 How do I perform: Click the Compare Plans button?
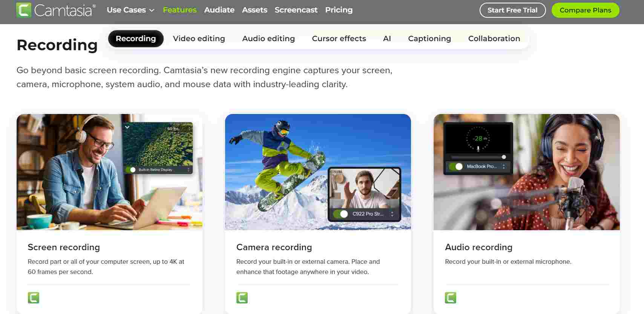coord(585,10)
